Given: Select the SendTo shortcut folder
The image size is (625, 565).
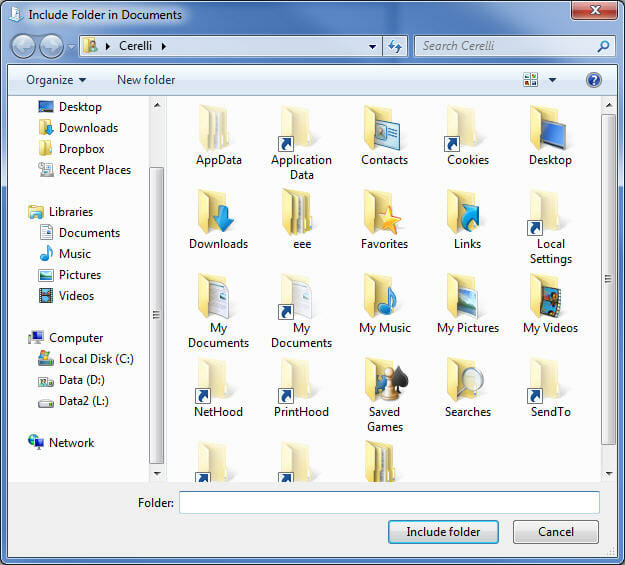Looking at the screenshot, I should pos(550,388).
